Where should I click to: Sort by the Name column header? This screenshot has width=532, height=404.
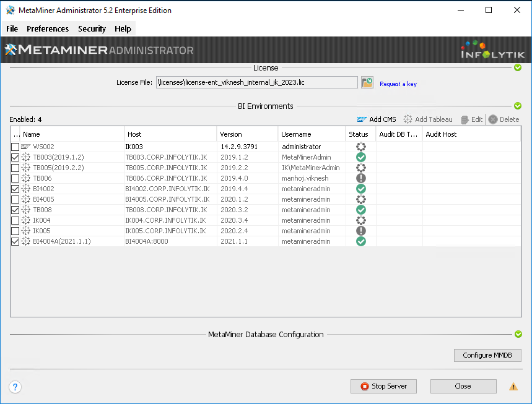click(x=72, y=134)
